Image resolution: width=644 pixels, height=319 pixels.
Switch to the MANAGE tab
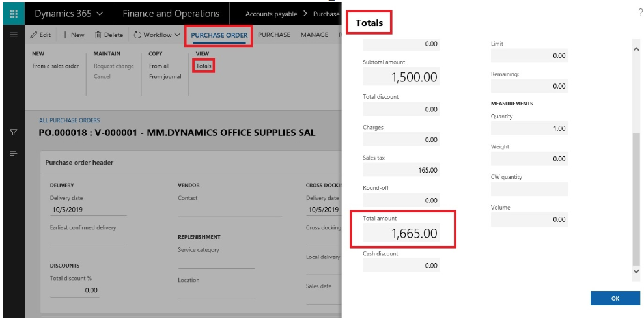(x=315, y=35)
